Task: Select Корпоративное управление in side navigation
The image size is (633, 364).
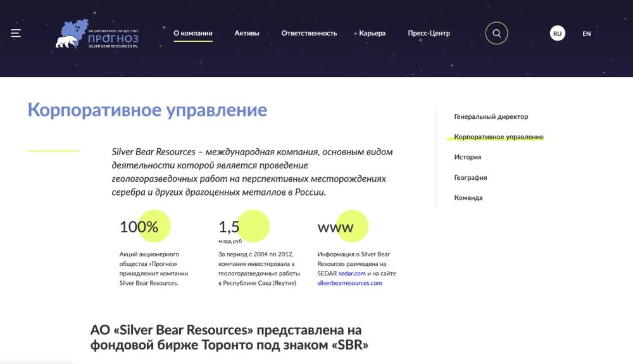Action: pos(499,137)
